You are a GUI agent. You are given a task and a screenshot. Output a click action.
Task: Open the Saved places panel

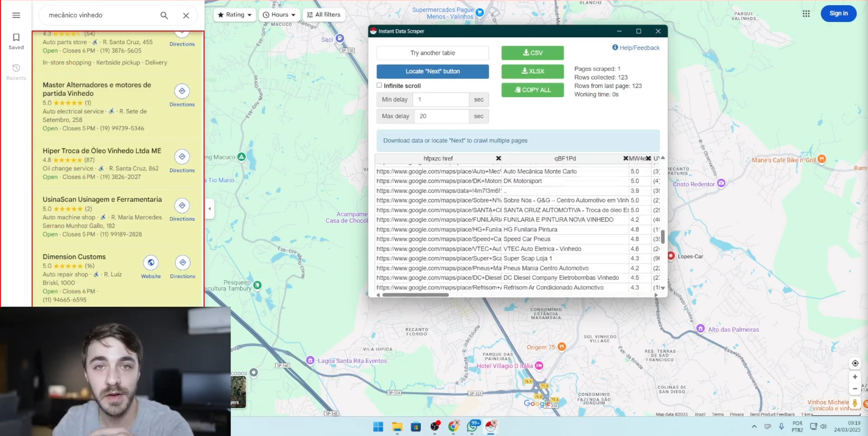tap(16, 42)
